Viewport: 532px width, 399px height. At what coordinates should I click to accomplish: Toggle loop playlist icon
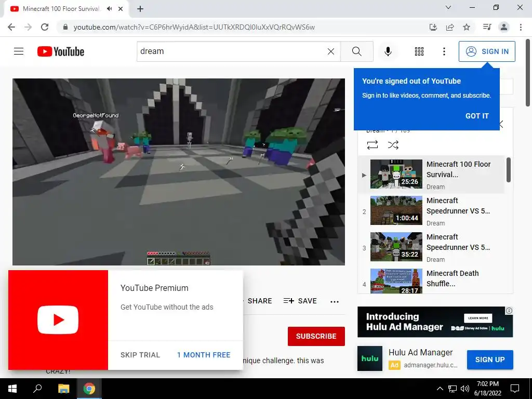tap(372, 145)
